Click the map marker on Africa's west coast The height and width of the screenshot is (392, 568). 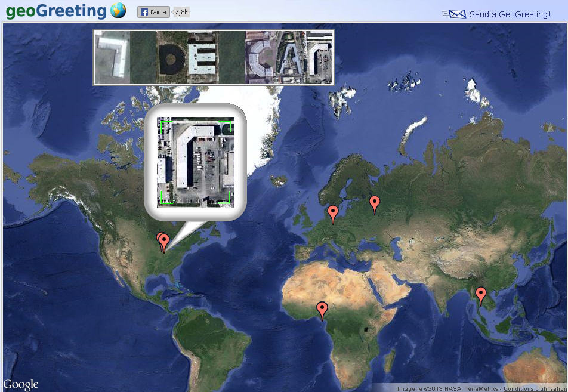tap(322, 309)
